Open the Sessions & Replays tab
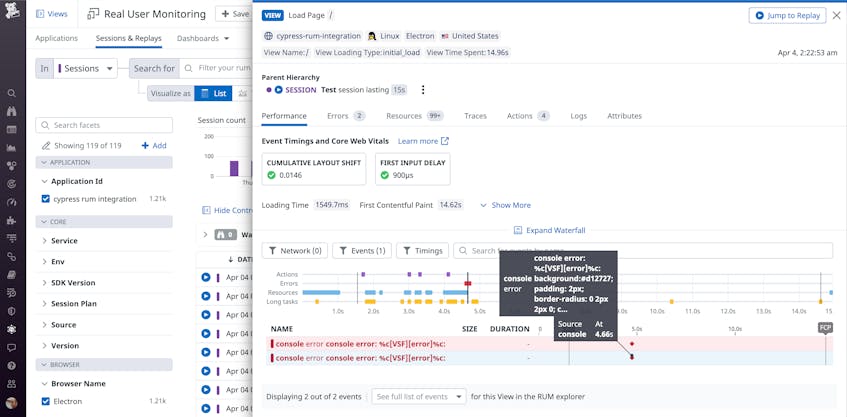This screenshot has height=417, width=847. point(129,38)
